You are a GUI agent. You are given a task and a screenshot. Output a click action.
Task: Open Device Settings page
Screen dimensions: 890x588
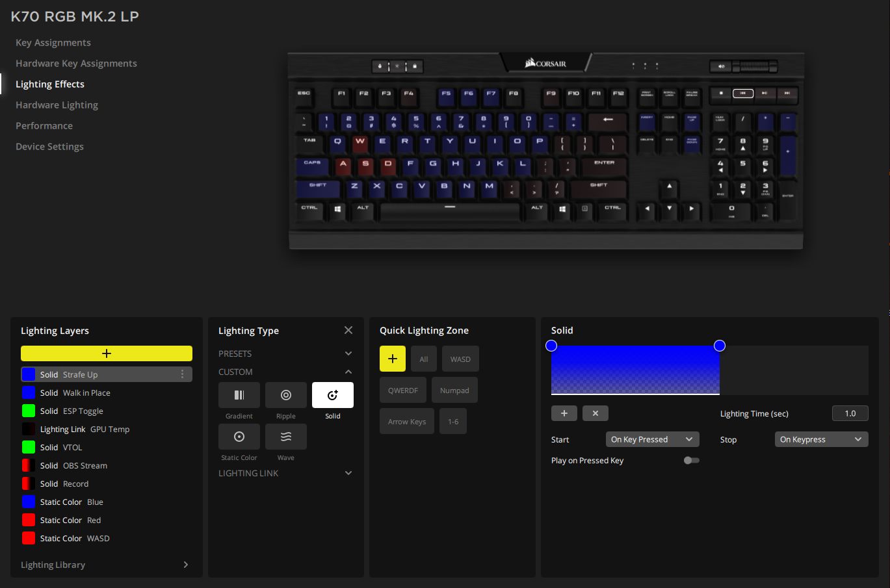[x=49, y=146]
